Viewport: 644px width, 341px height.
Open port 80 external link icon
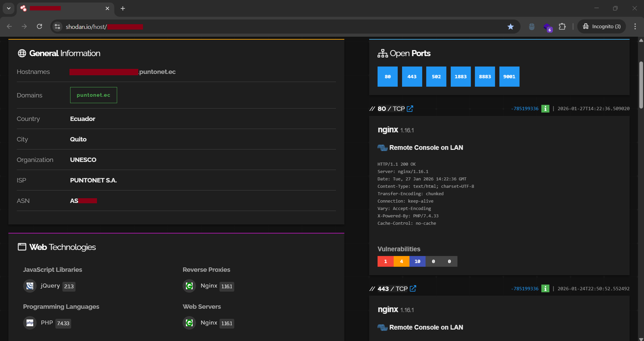tap(410, 109)
